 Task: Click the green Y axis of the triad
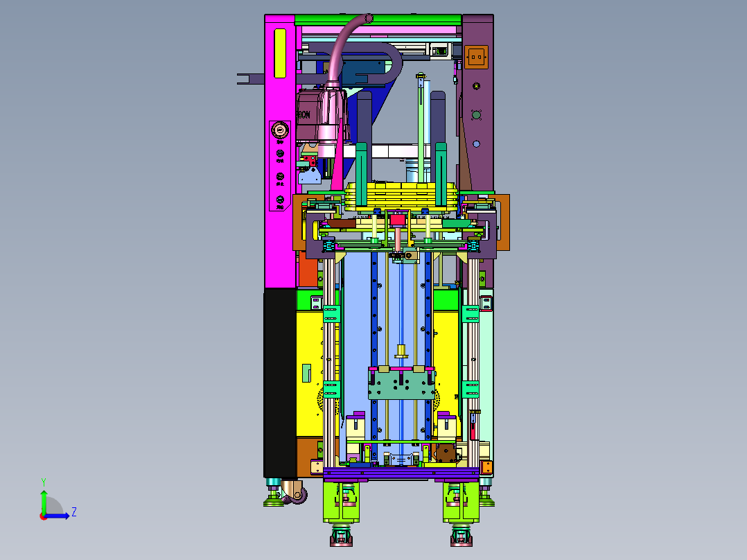coord(44,501)
